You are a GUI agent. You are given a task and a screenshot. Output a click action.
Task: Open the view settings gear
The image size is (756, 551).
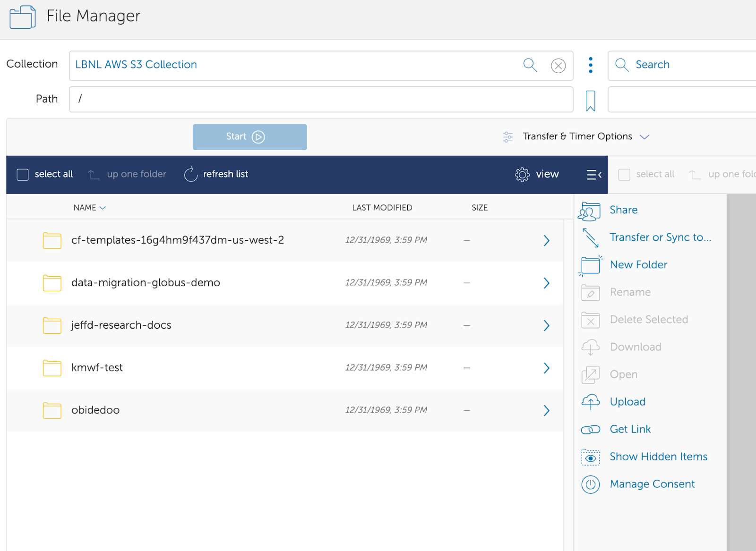pos(522,175)
